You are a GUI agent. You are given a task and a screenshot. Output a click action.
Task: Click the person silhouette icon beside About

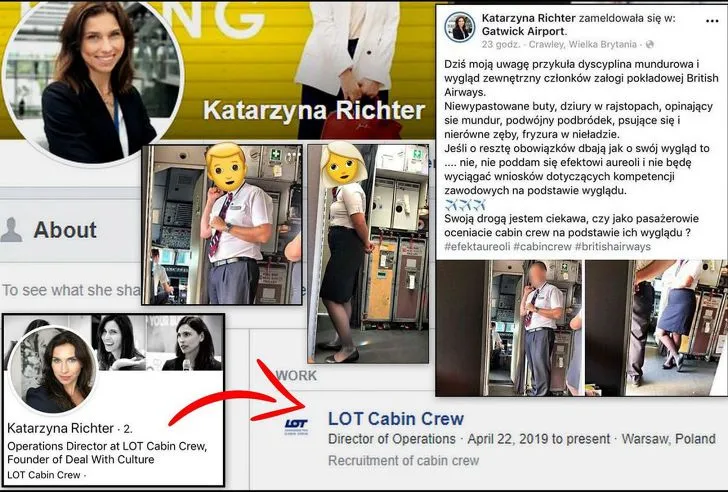coord(11,230)
